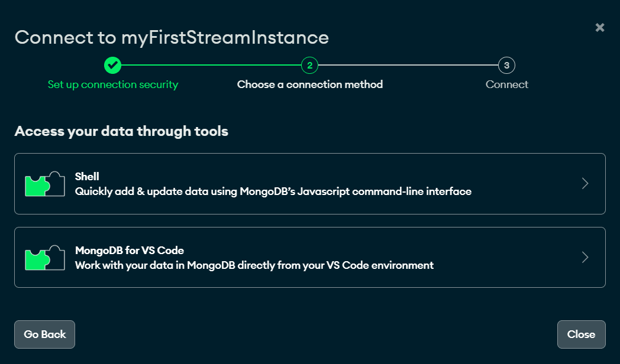This screenshot has height=364, width=620.
Task: Click the puzzle icon beside Shell
Action: pyautogui.click(x=45, y=184)
